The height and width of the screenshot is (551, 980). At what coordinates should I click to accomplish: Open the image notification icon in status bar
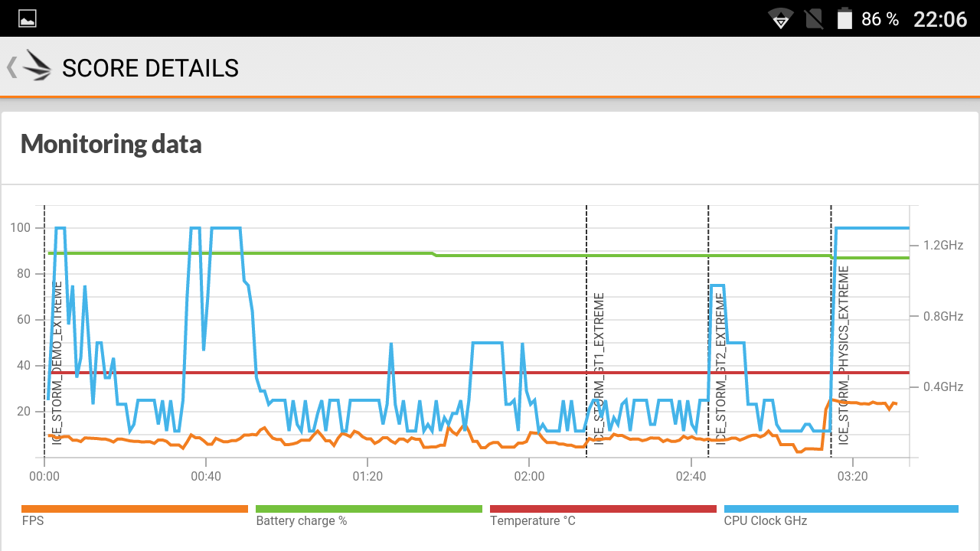(28, 19)
